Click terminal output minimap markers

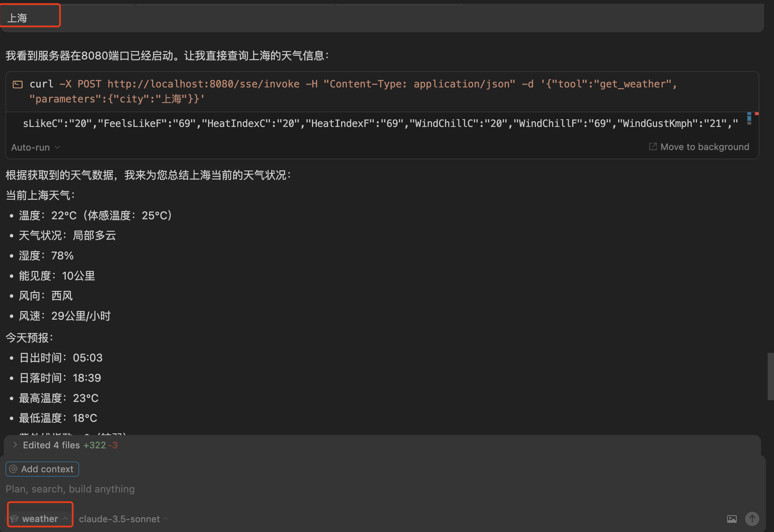pyautogui.click(x=749, y=118)
